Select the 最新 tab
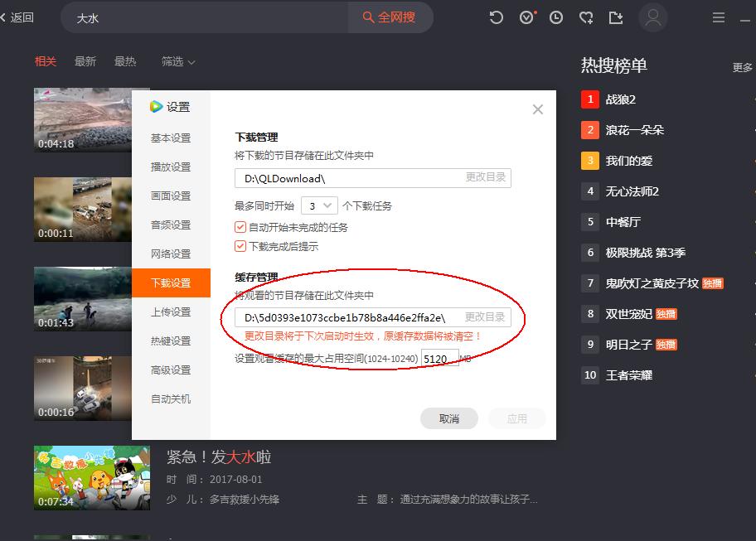Image resolution: width=756 pixels, height=541 pixels. tap(85, 60)
